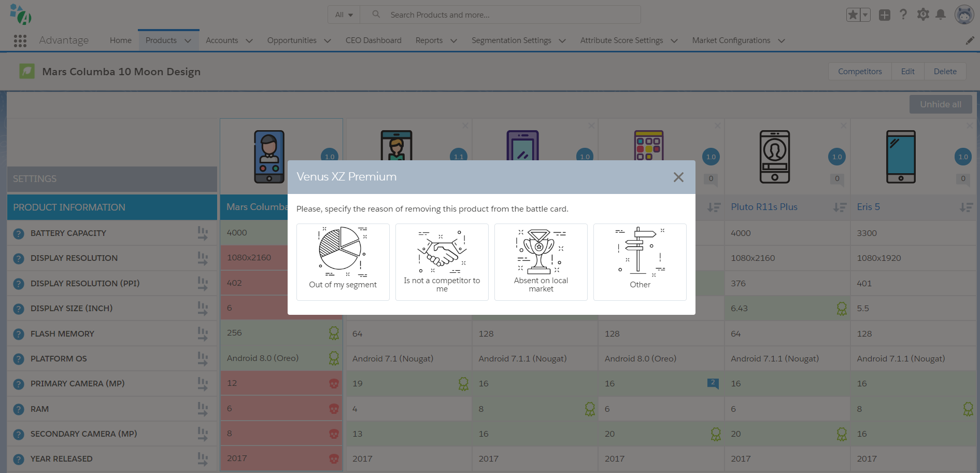Screen dimensions: 980x473
Task: Choose the Other reason signpost option
Action: [640, 262]
